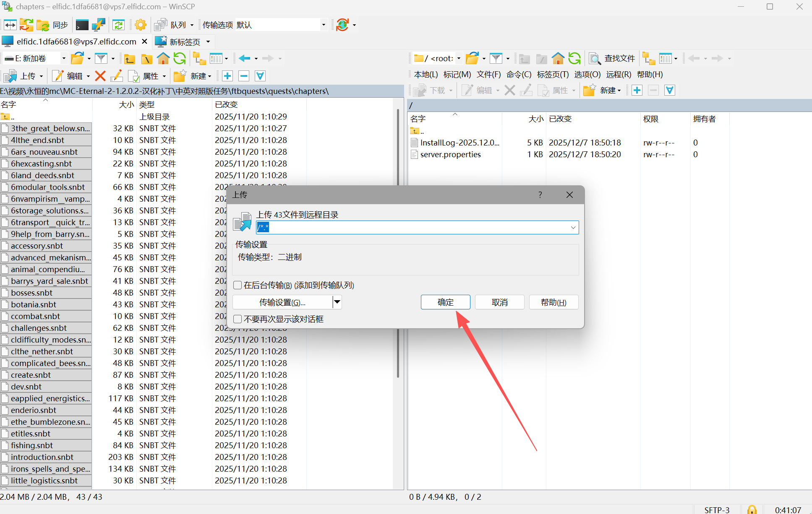
Task: Enable background transfer checkbox
Action: coord(238,285)
